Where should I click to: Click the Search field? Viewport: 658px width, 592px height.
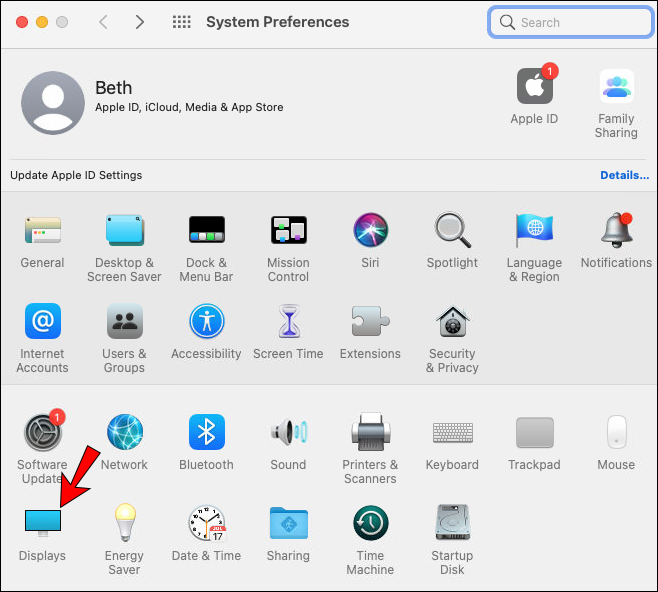coord(570,22)
